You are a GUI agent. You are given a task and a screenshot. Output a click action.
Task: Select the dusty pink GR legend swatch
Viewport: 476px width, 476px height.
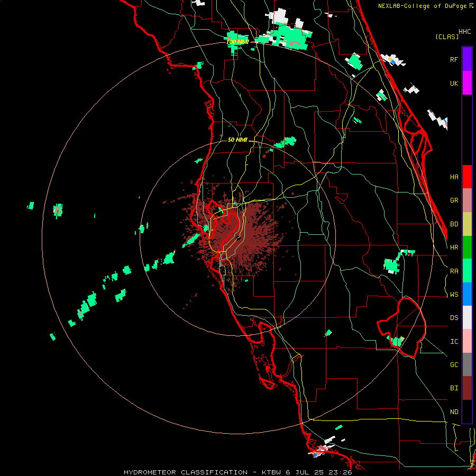pos(467,200)
